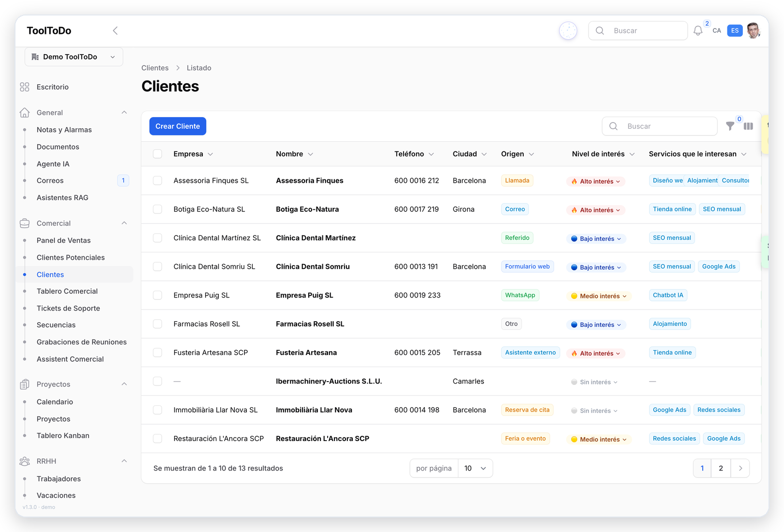This screenshot has height=532, width=784.
Task: Click the magnifier icon in the table search
Action: [613, 126]
